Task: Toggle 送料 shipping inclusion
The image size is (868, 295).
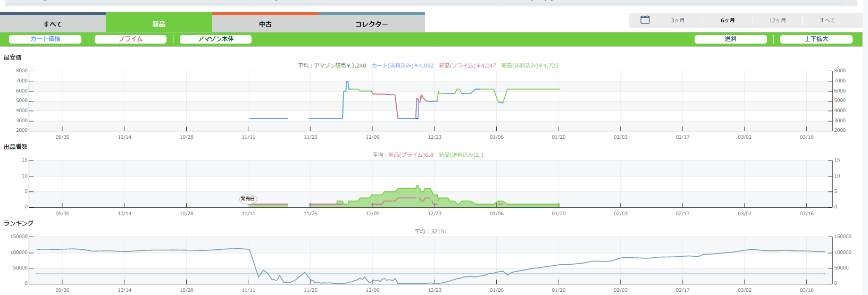Action: [730, 39]
